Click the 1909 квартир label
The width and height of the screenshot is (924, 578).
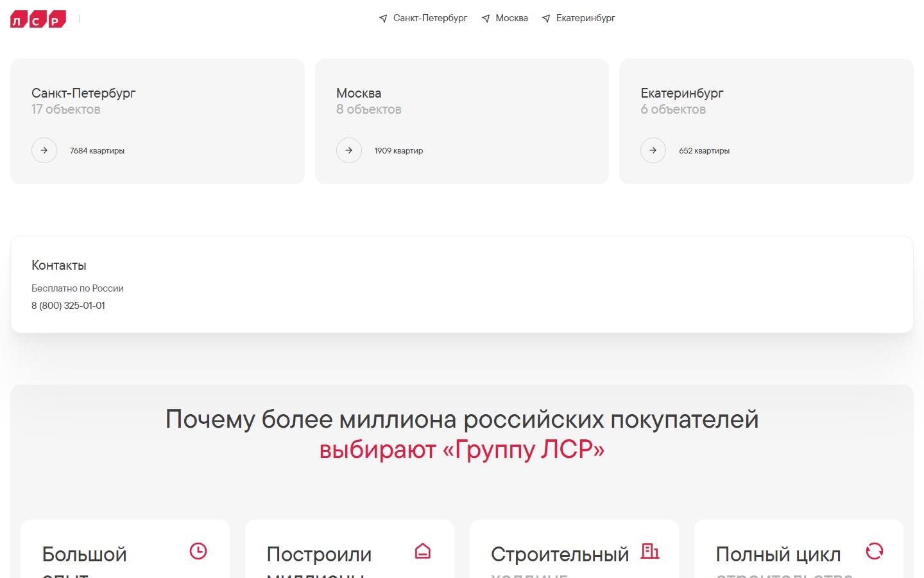(x=398, y=151)
